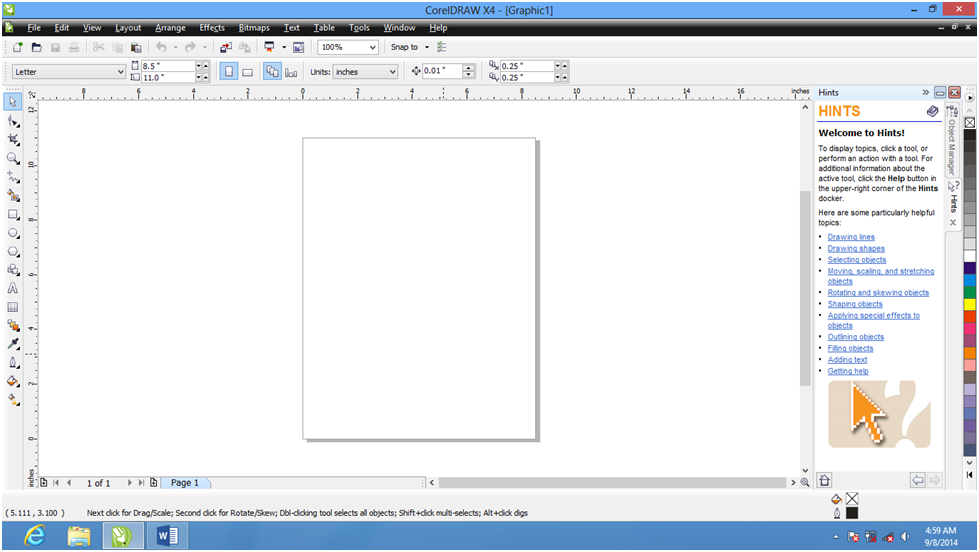Image resolution: width=979 pixels, height=552 pixels.
Task: Select the Table tool
Action: 13,307
